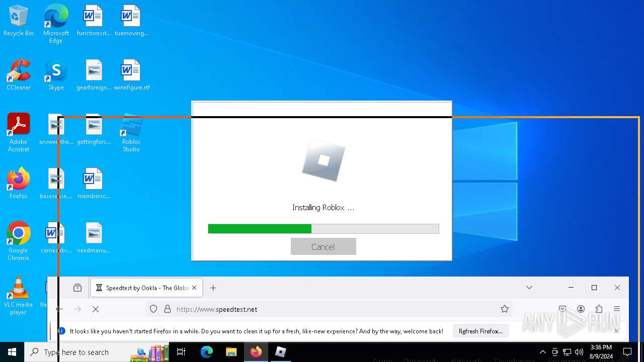Viewport: 644px width, 362px height.
Task: Open the Firefox application menu hamburger
Action: pyautogui.click(x=617, y=309)
